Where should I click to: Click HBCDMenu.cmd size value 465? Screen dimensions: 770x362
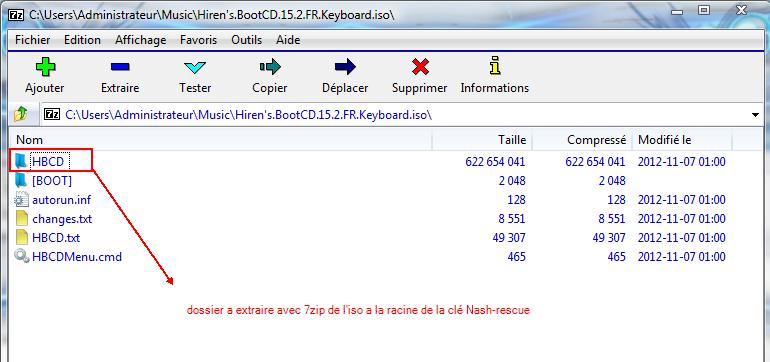tap(516, 257)
